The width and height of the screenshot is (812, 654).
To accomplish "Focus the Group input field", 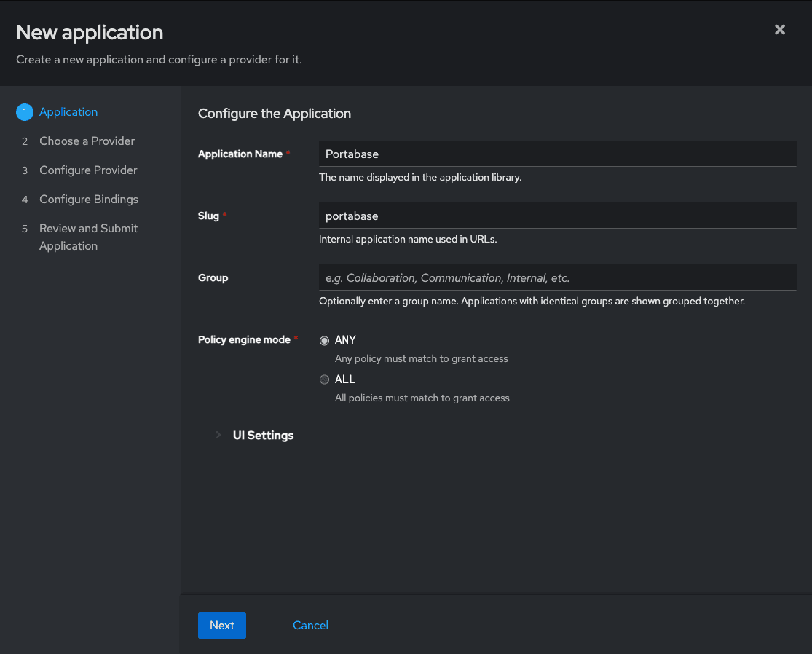I will pos(557,277).
